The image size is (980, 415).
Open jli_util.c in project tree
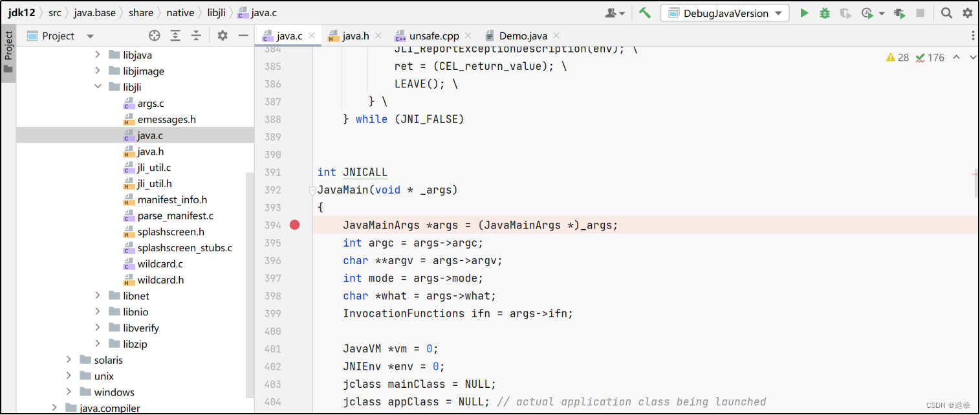tap(147, 167)
